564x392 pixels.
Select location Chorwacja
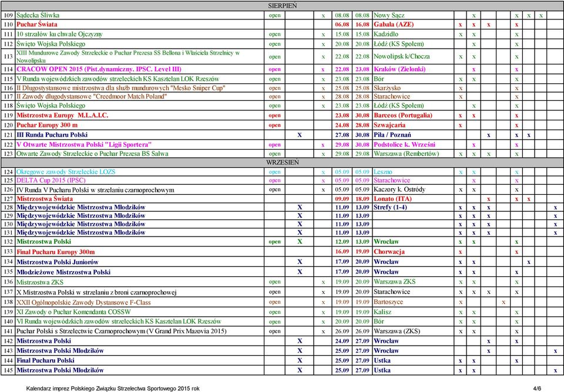pos(389,252)
